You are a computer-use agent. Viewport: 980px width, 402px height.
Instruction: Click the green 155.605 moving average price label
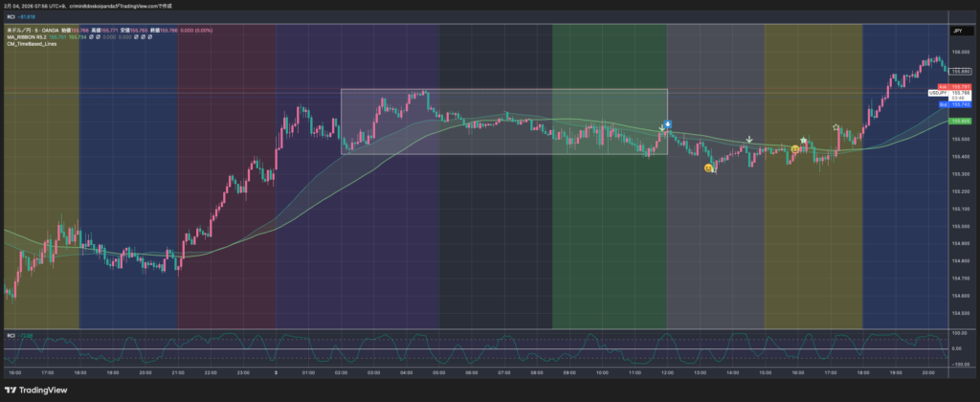961,122
